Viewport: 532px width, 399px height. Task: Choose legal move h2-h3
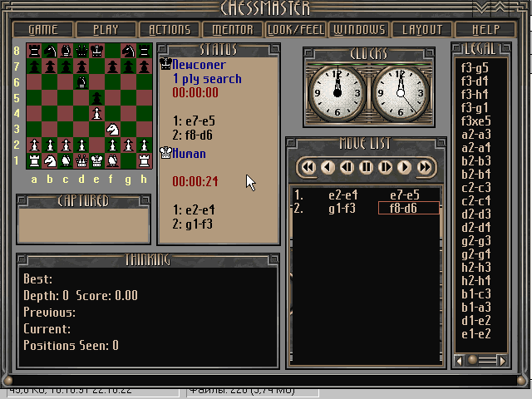pos(475,268)
